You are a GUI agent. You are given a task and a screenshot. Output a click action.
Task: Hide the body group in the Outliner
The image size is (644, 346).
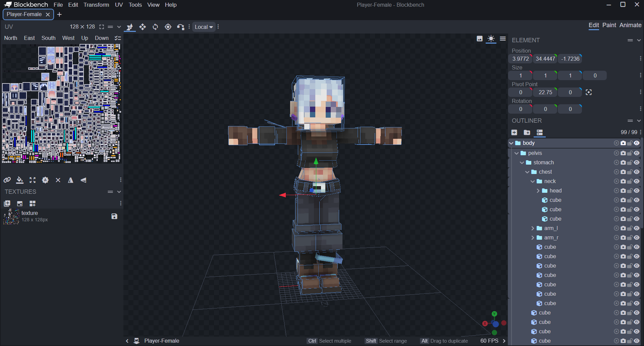pos(637,143)
